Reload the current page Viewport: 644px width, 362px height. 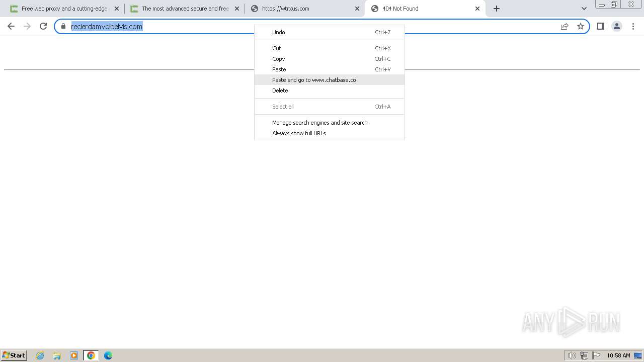pos(43,26)
